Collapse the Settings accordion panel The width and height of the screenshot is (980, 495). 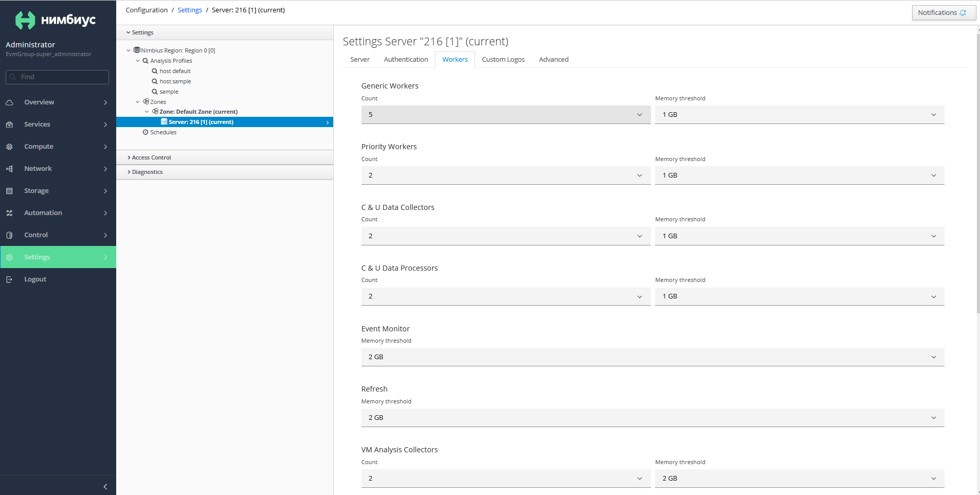tap(225, 32)
